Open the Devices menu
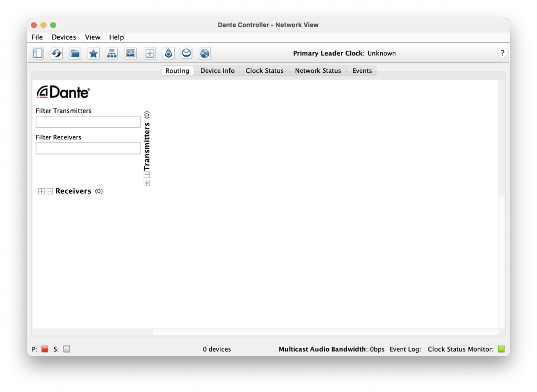The image size is (537, 392). tap(63, 37)
